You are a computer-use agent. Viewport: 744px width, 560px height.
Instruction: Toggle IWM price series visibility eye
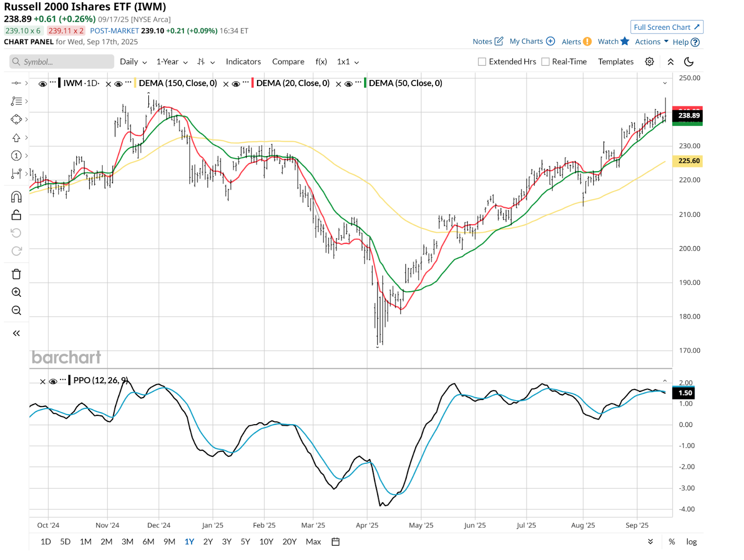42,84
